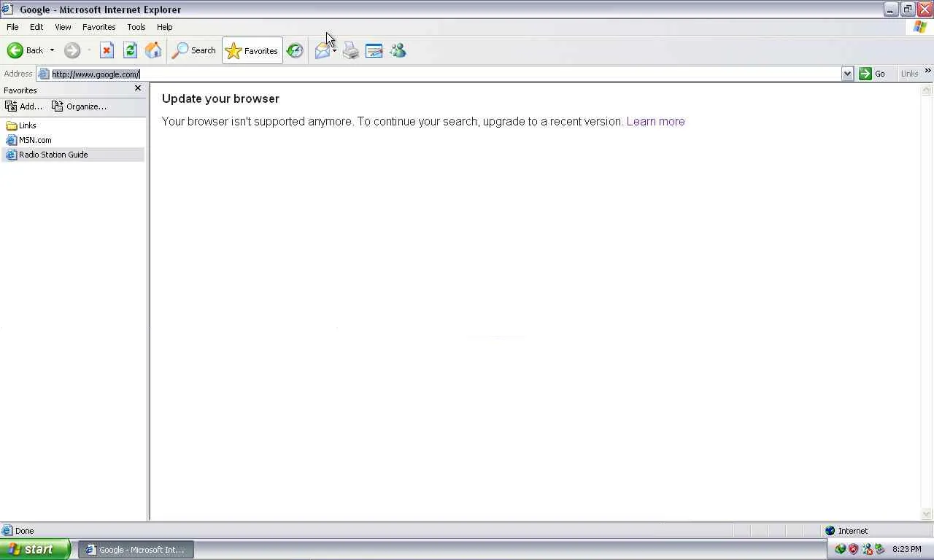
Task: Open the red shield Security Center tray icon
Action: 853,549
